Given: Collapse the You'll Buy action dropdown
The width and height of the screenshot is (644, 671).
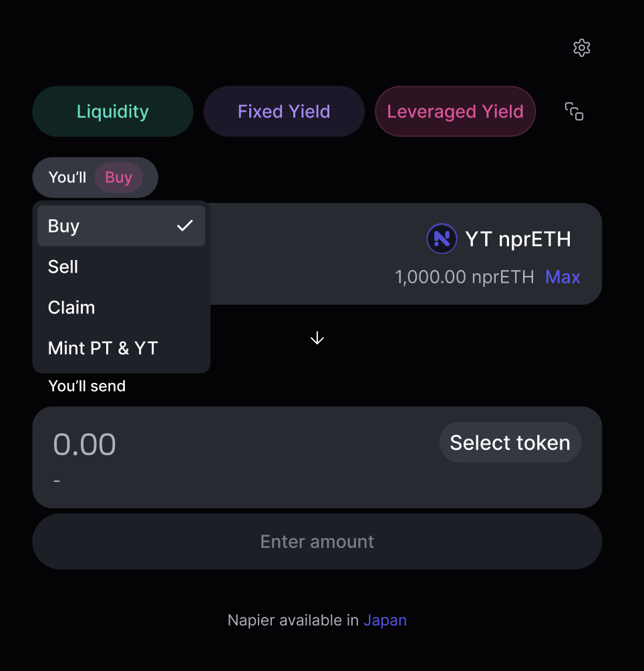Looking at the screenshot, I should pos(96,178).
